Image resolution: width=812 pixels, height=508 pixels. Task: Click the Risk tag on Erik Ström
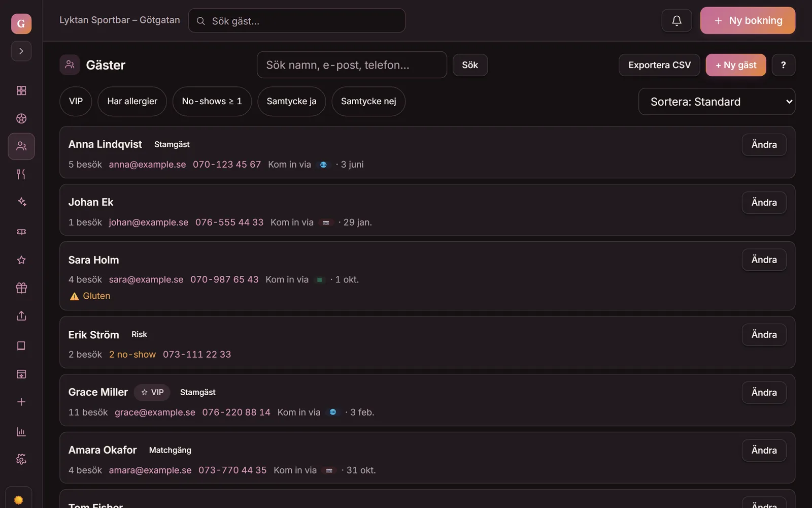(x=139, y=335)
